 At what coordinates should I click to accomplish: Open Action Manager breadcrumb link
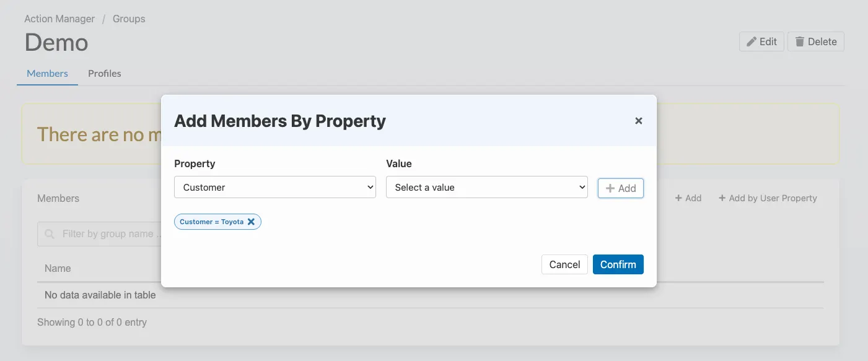pos(59,19)
